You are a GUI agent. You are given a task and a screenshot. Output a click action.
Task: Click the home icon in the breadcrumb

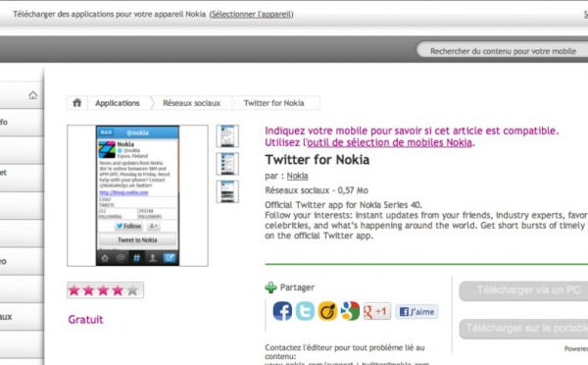(77, 103)
